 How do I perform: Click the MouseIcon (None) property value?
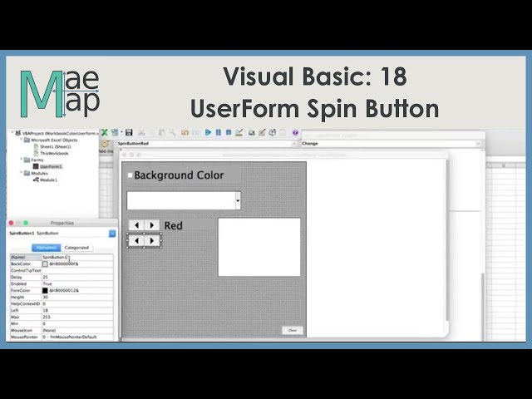tap(77, 330)
